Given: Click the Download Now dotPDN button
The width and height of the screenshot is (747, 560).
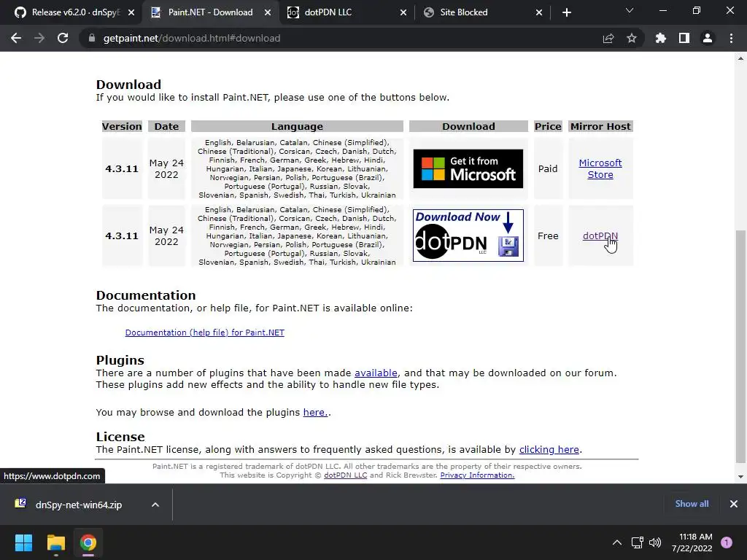Looking at the screenshot, I should click(468, 236).
